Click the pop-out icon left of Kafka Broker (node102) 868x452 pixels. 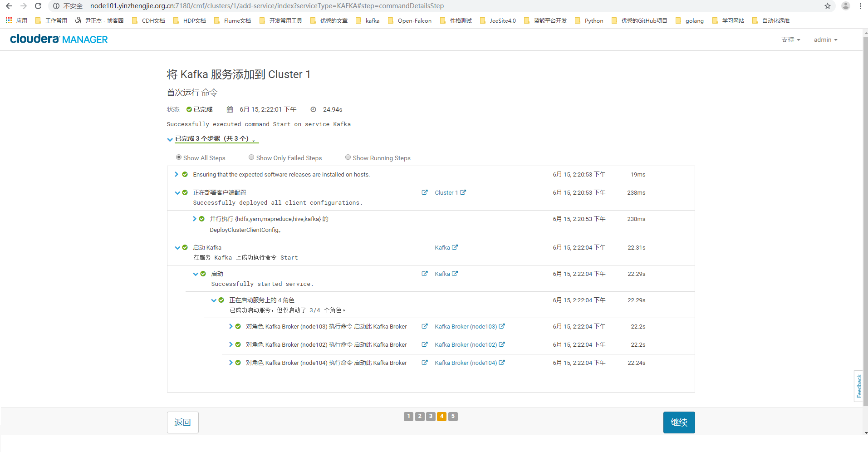pos(425,344)
